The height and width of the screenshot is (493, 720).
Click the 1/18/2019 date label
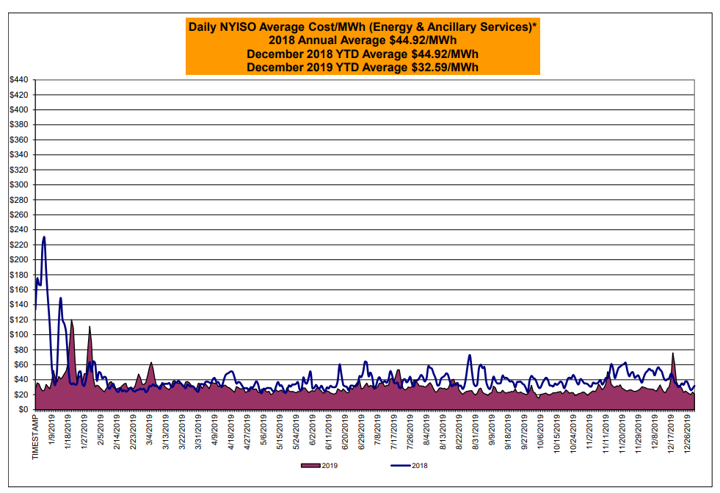click(x=68, y=431)
